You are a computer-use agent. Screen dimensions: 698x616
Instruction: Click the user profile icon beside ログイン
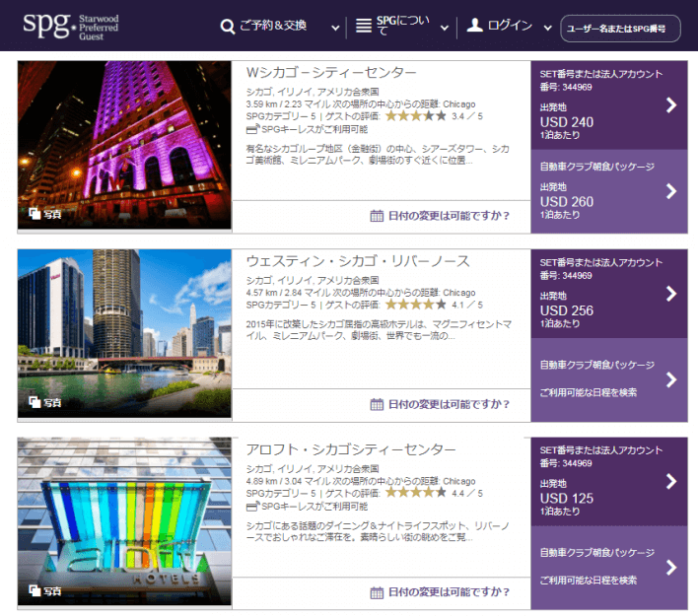coord(475,26)
